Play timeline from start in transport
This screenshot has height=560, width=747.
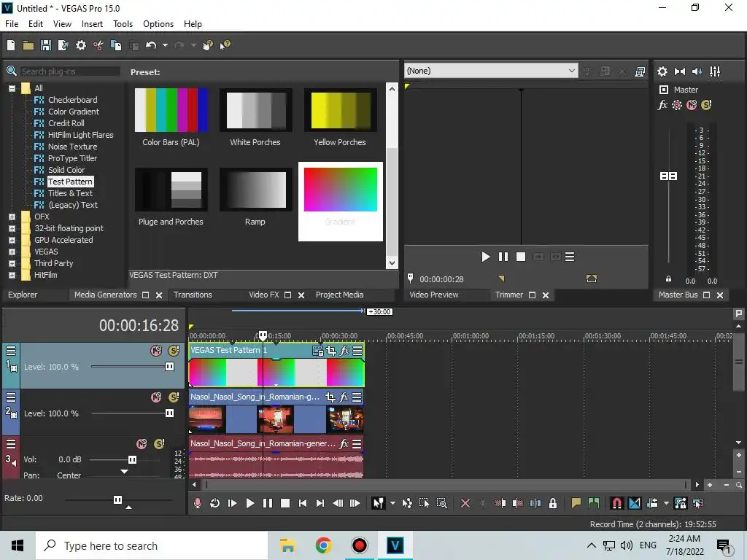point(233,503)
